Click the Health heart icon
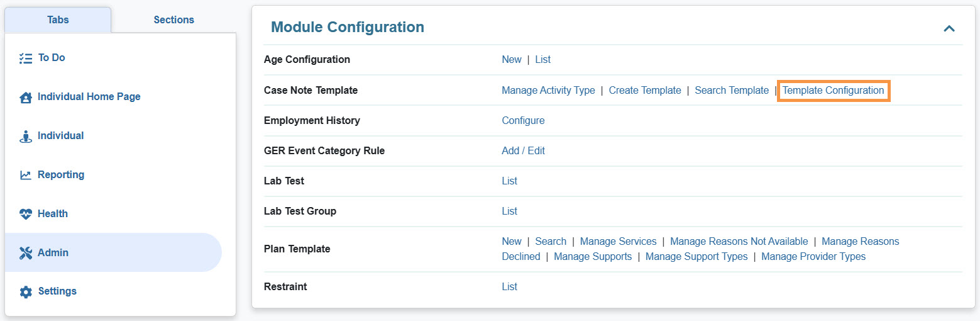The height and width of the screenshot is (321, 980). point(26,214)
